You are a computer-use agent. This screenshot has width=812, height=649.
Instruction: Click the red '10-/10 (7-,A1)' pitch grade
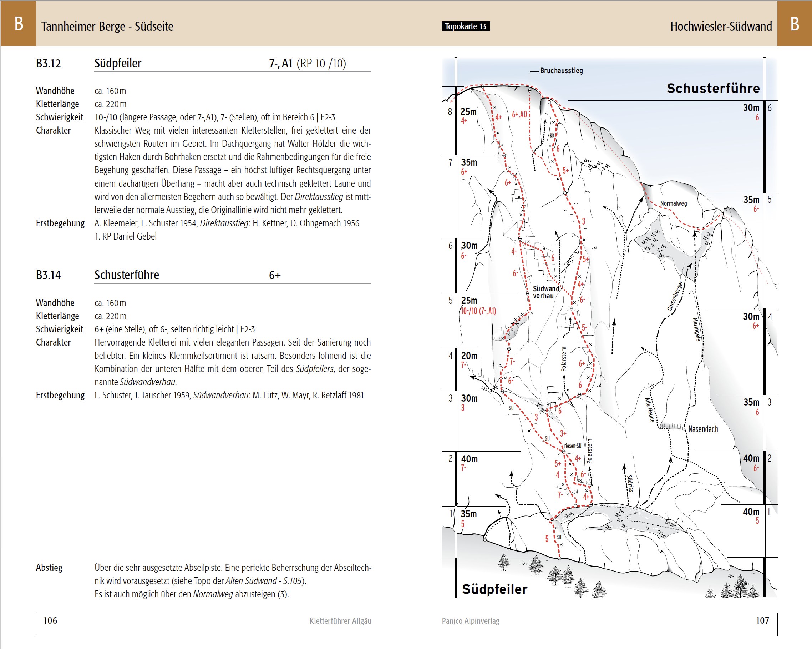(x=479, y=311)
